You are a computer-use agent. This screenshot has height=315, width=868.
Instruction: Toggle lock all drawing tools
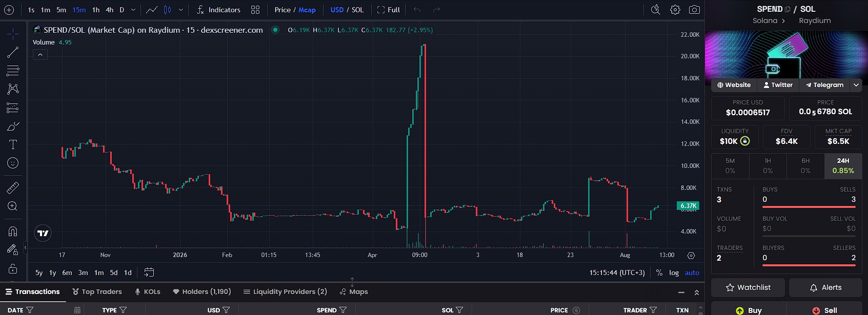[x=13, y=268]
